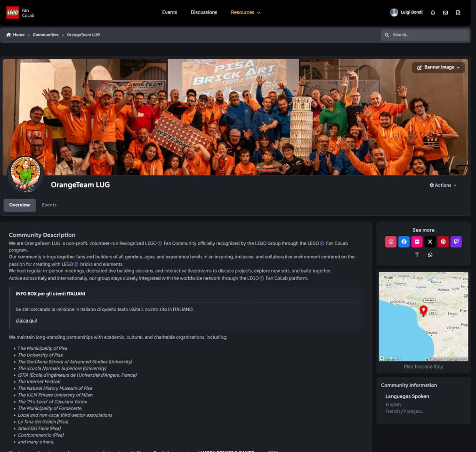Viewport: 476px width, 452px height.
Task: Click 'The Natural History Museum of Pisa' item
Action: (55, 388)
